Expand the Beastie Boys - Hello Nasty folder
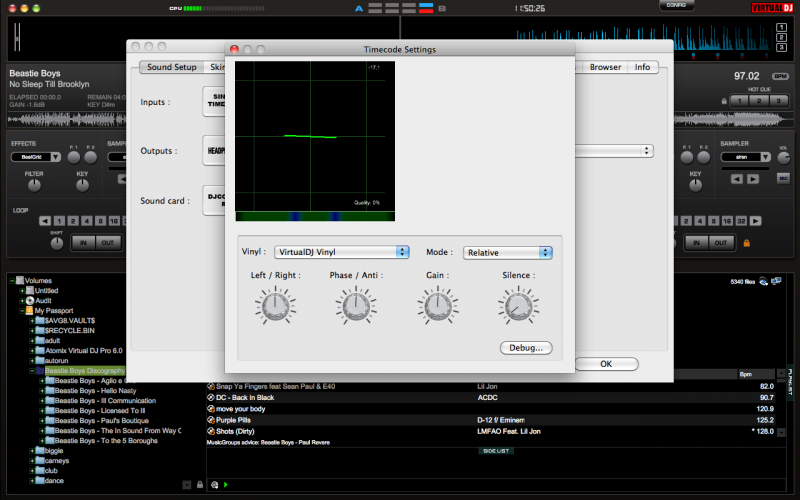The width and height of the screenshot is (800, 500). tap(42, 391)
